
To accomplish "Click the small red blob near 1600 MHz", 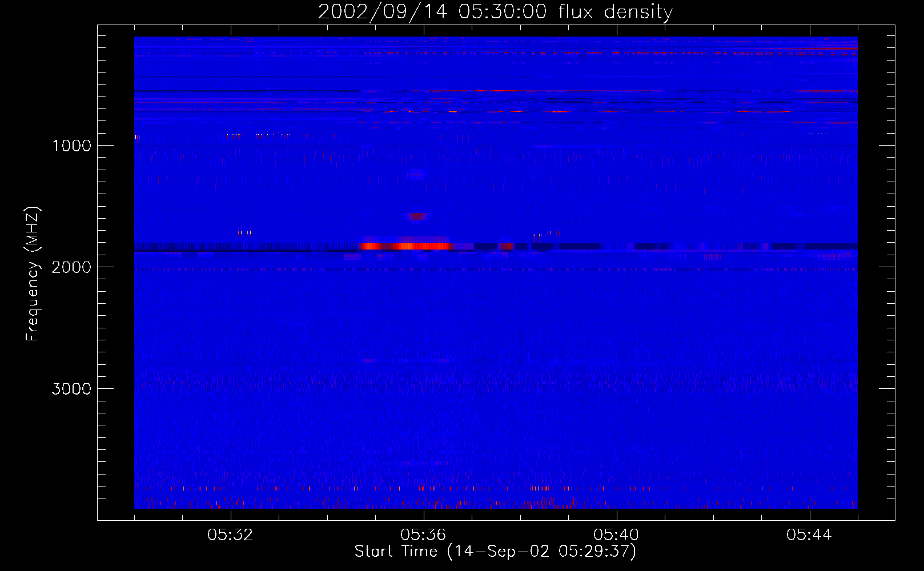I will 417,216.
